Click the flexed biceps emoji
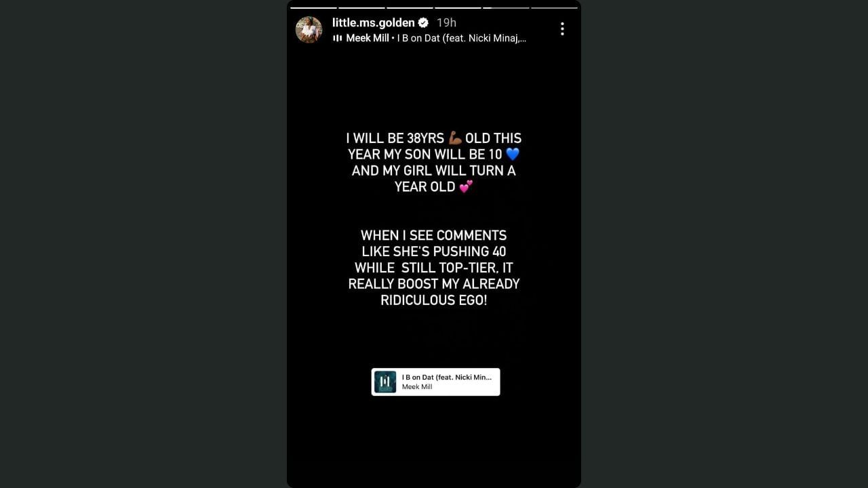 click(x=455, y=138)
